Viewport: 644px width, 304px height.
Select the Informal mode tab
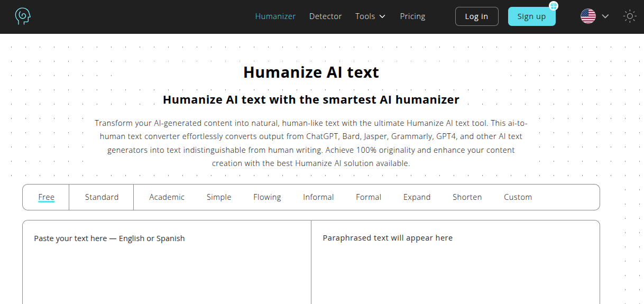click(318, 197)
